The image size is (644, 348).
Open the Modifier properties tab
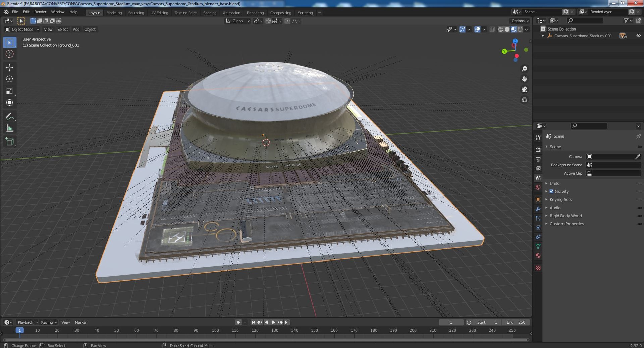pyautogui.click(x=538, y=209)
